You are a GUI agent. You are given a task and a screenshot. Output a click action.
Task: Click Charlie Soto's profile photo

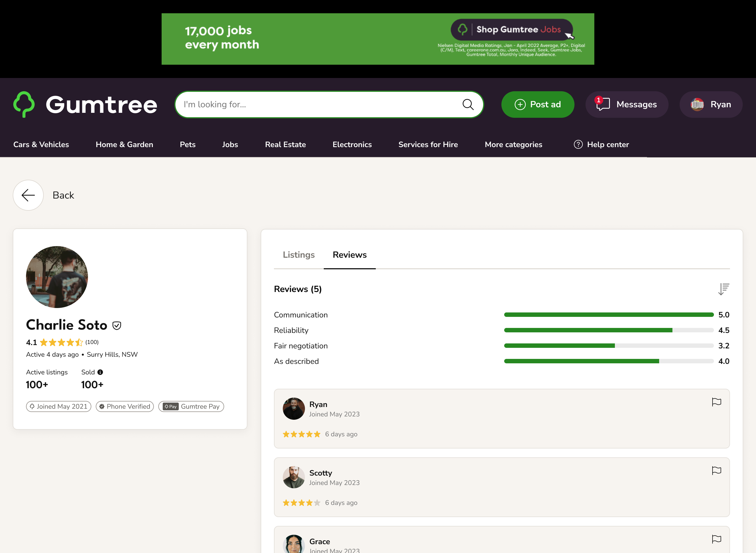click(57, 277)
